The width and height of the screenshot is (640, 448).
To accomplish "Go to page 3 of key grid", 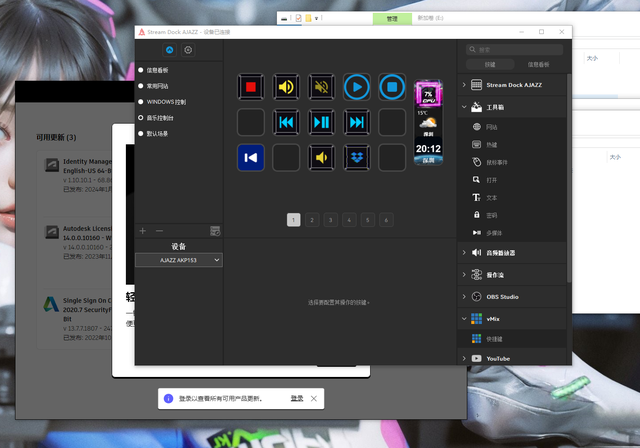I will click(331, 220).
